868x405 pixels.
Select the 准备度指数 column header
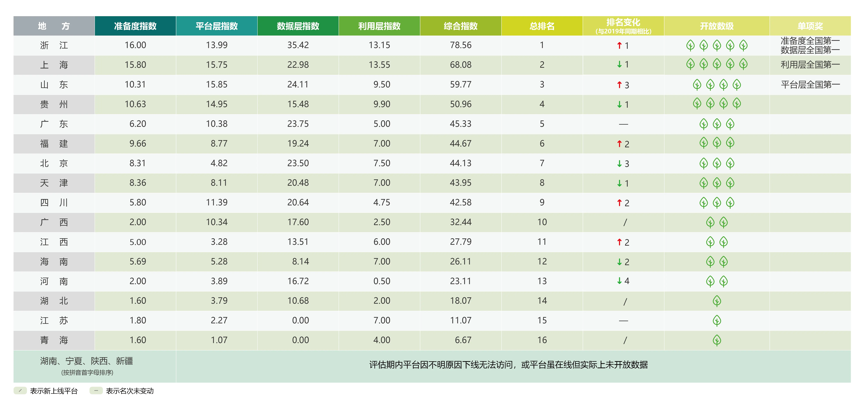(135, 26)
